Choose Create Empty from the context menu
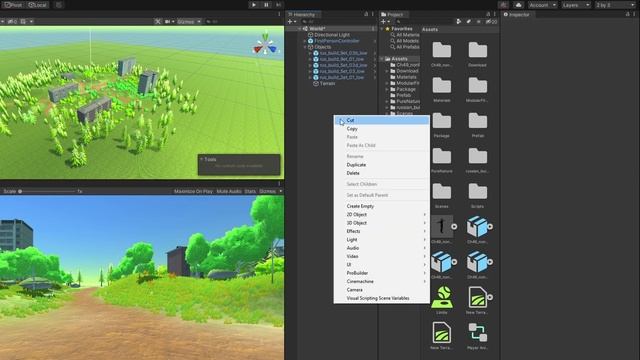 [382, 206]
